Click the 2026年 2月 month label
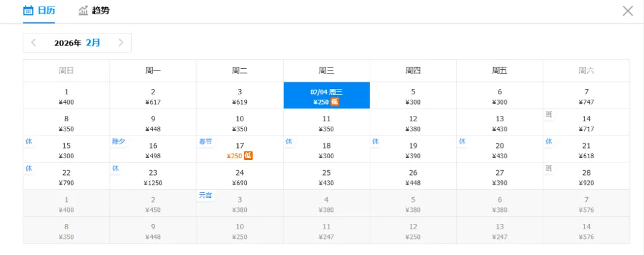This screenshot has height=255, width=644. coord(77,43)
